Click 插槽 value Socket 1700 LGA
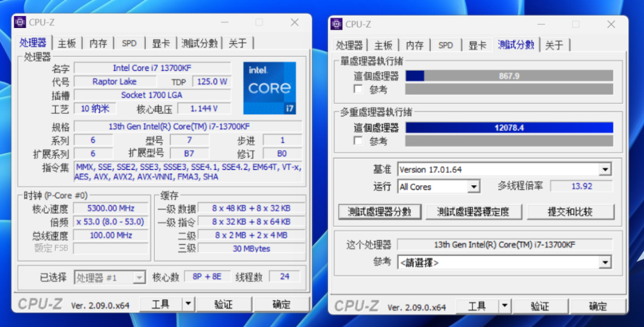This screenshot has width=644, height=327. coord(153,95)
